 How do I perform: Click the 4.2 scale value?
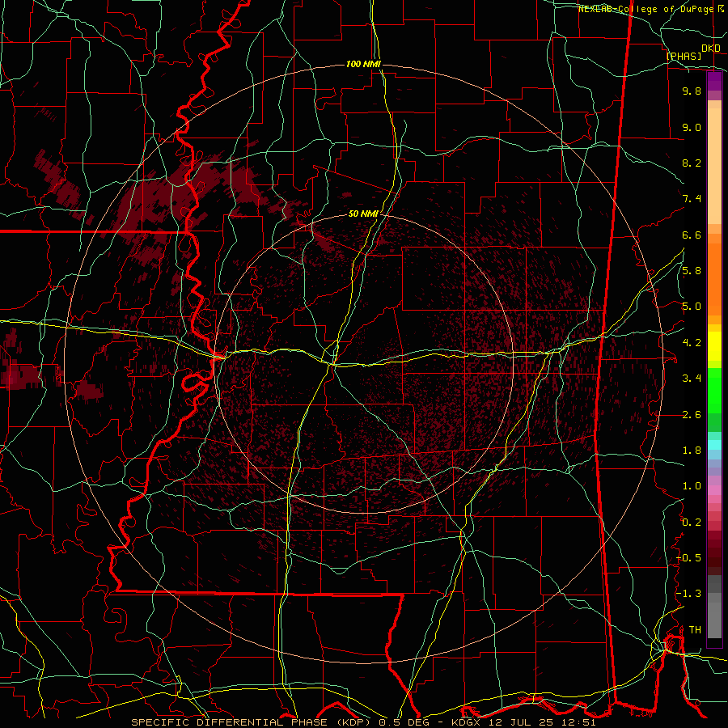[x=692, y=343]
